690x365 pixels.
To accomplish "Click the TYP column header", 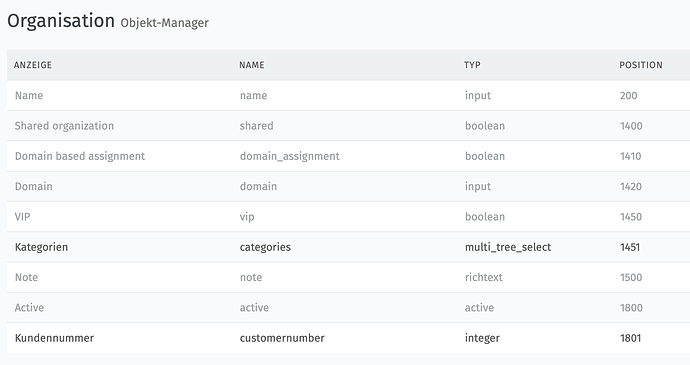I will coord(472,65).
